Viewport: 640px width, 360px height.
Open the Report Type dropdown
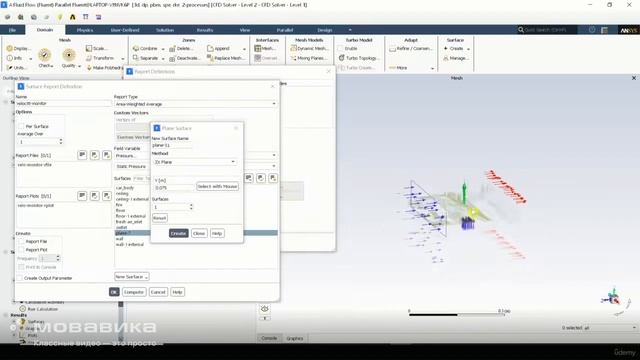(x=195, y=104)
